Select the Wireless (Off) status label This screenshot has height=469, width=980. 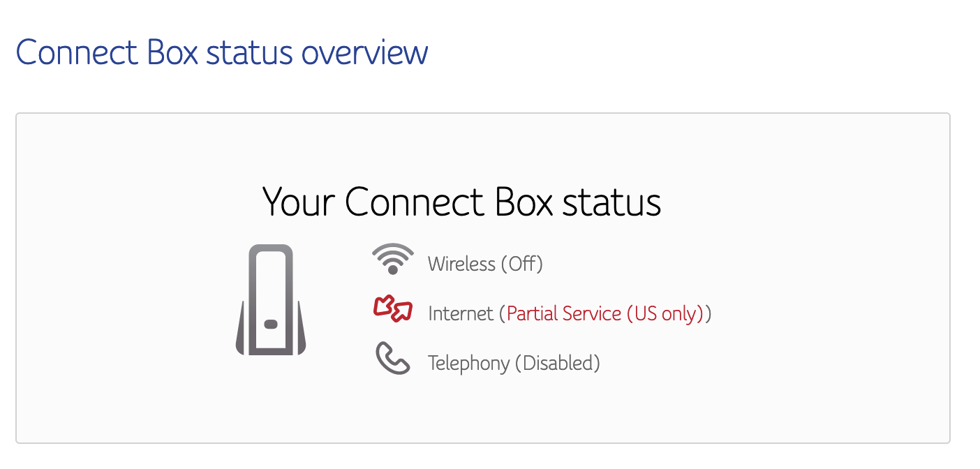click(x=485, y=264)
